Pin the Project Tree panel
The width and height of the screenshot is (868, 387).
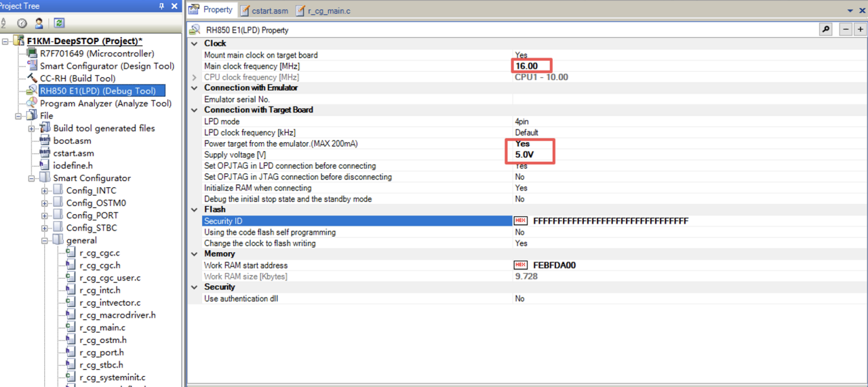coord(161,6)
